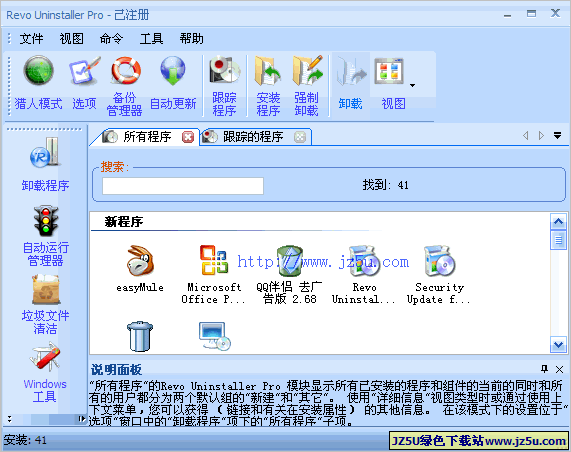Click tab scroll left arrow
The height and width of the screenshot is (452, 571).
pyautogui.click(x=525, y=135)
